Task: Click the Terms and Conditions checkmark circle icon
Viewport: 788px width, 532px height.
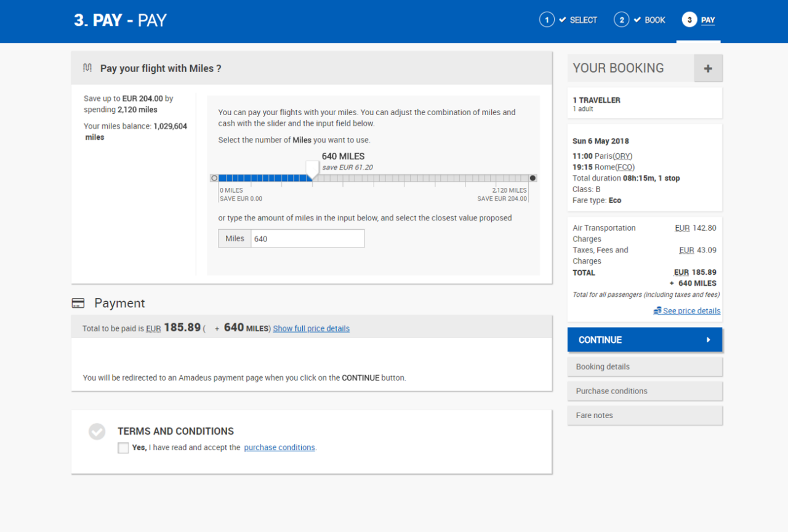Action: [x=97, y=432]
